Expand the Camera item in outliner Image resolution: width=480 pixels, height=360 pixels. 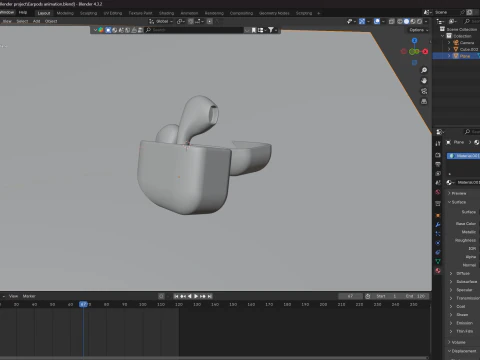coord(449,43)
